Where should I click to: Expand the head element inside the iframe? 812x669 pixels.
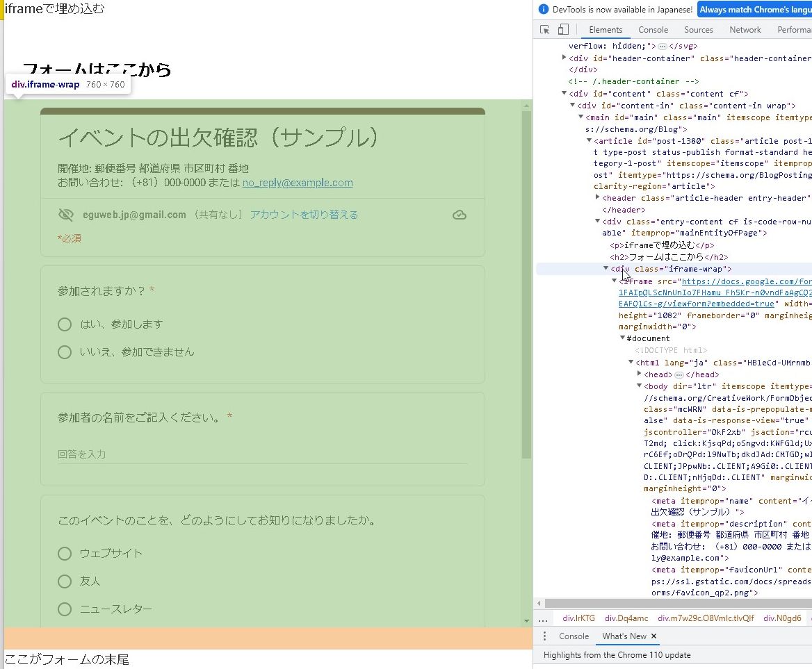(x=640, y=374)
